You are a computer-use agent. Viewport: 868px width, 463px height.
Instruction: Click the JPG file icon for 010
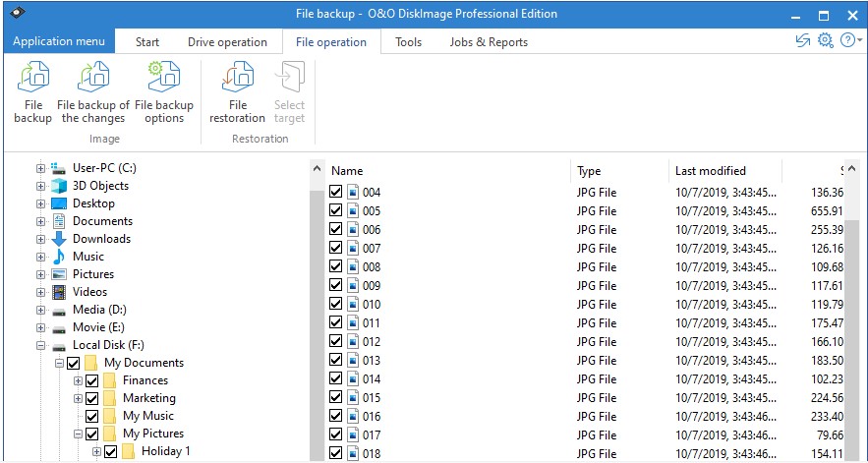[x=353, y=304]
